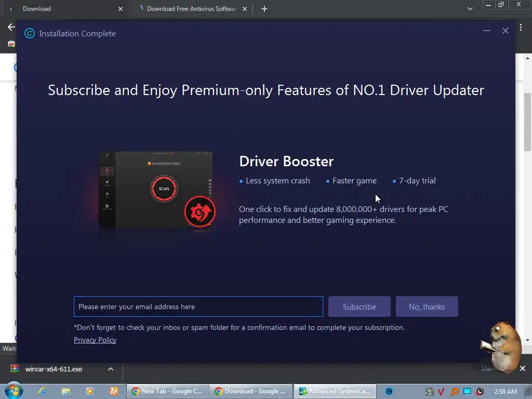Click the blue monitor tray icon
The image size is (532, 399).
[467, 391]
